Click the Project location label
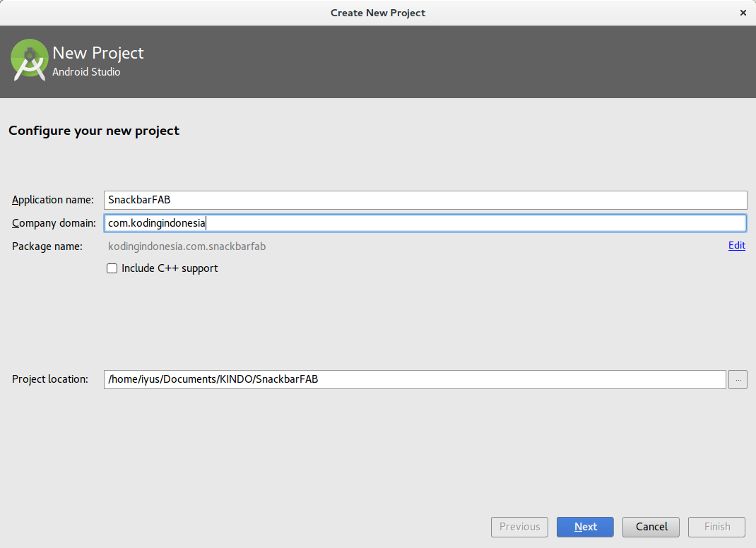Image resolution: width=756 pixels, height=548 pixels. pyautogui.click(x=50, y=379)
